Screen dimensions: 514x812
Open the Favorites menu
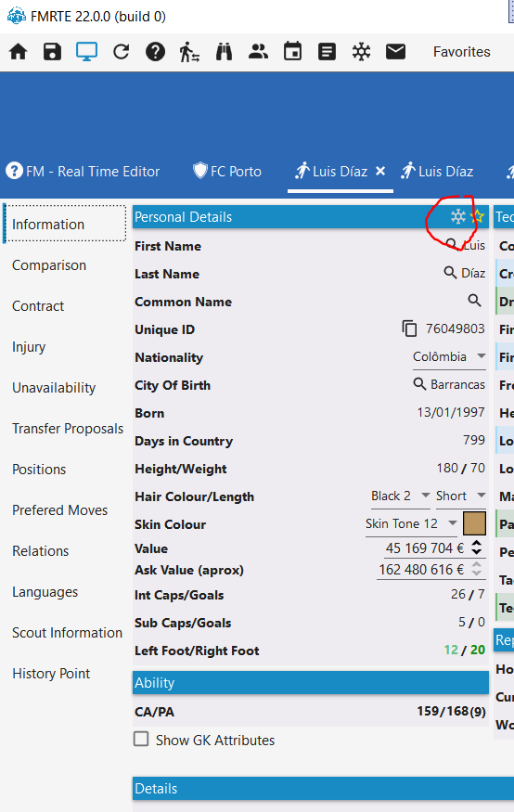462,52
